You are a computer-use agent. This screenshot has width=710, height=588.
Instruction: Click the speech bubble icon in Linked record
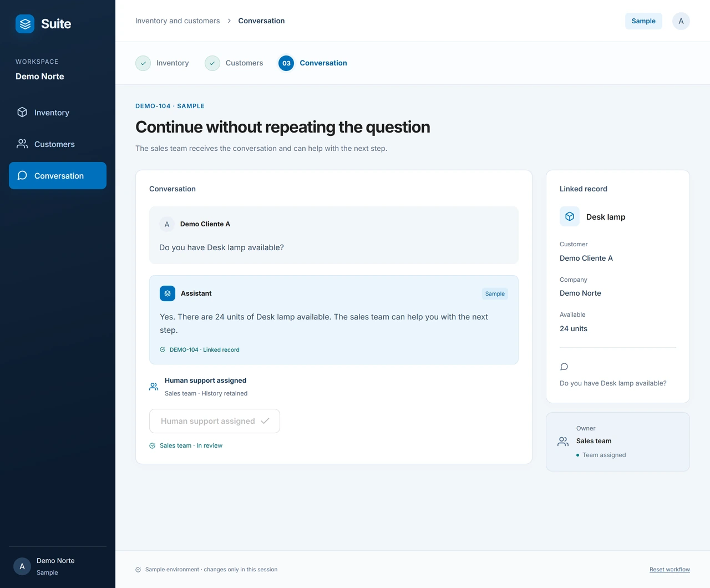564,367
